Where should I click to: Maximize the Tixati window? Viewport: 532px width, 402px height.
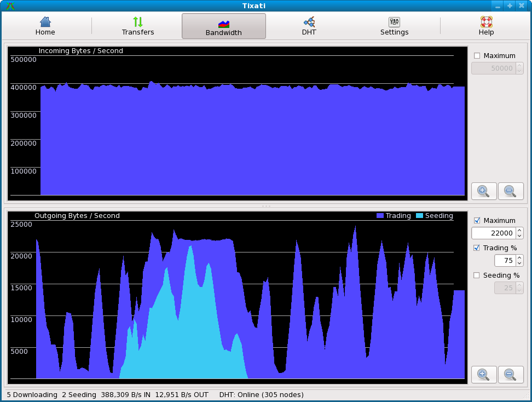[510, 6]
